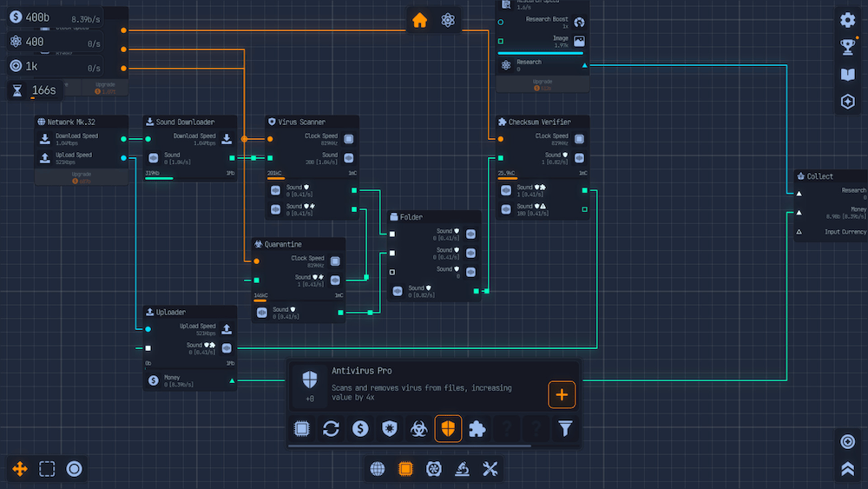Open the guide book icon
This screenshot has width=868, height=489.
[x=848, y=75]
